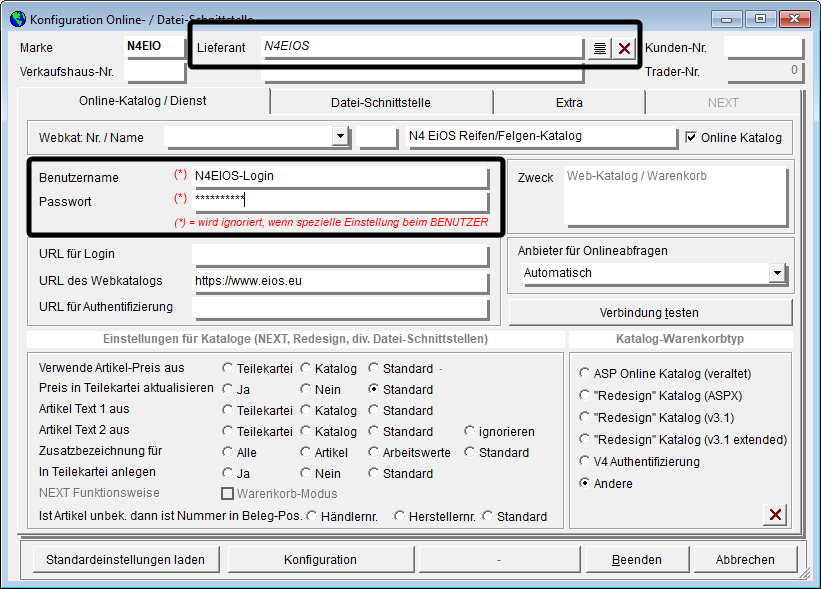Select Teilekartei for Artikel Text 2 aus
The image size is (821, 589).
227,431
